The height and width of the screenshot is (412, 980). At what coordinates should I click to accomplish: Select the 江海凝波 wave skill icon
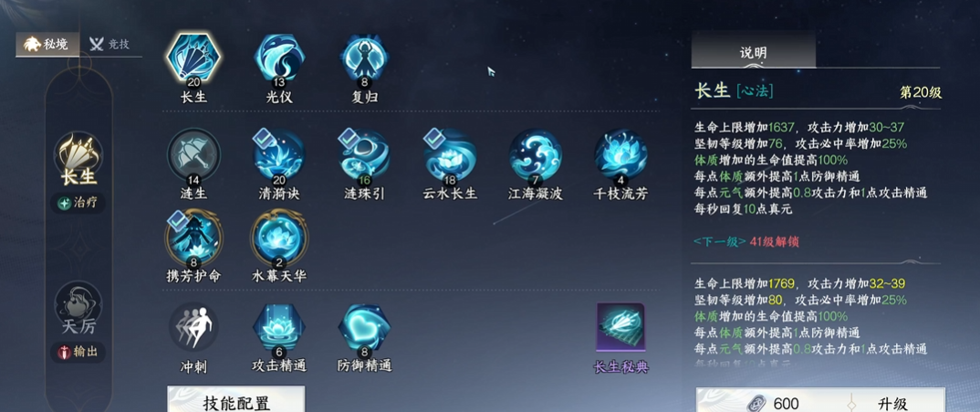[x=535, y=155]
